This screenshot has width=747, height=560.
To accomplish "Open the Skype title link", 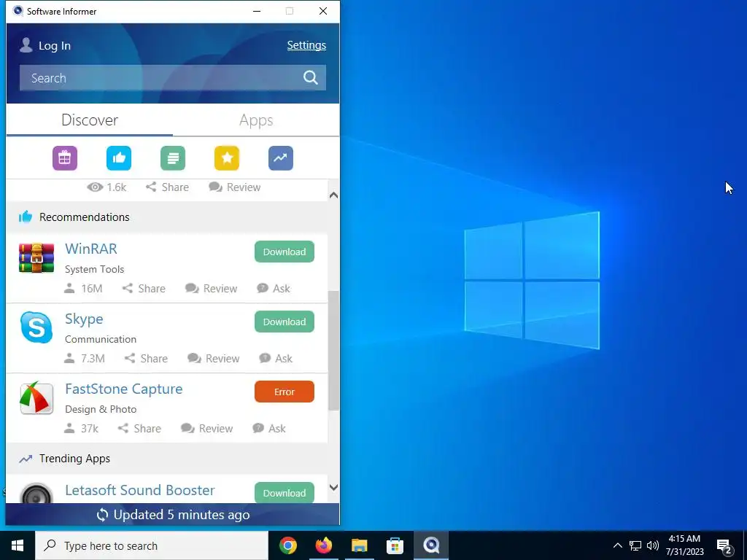I will pos(84,319).
